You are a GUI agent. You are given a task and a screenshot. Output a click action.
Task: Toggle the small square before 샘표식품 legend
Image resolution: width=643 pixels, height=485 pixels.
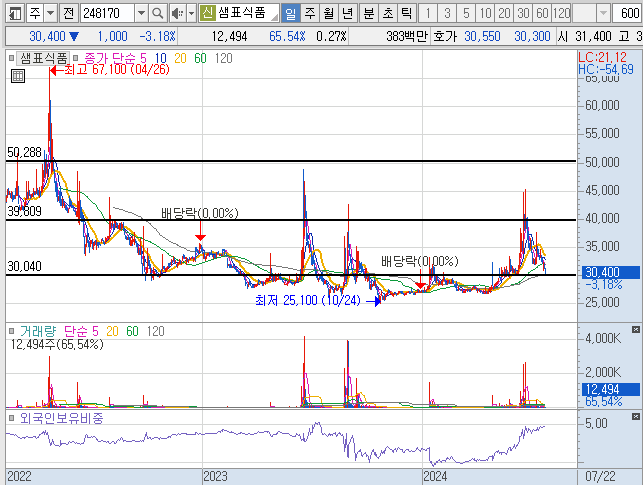coord(11,58)
